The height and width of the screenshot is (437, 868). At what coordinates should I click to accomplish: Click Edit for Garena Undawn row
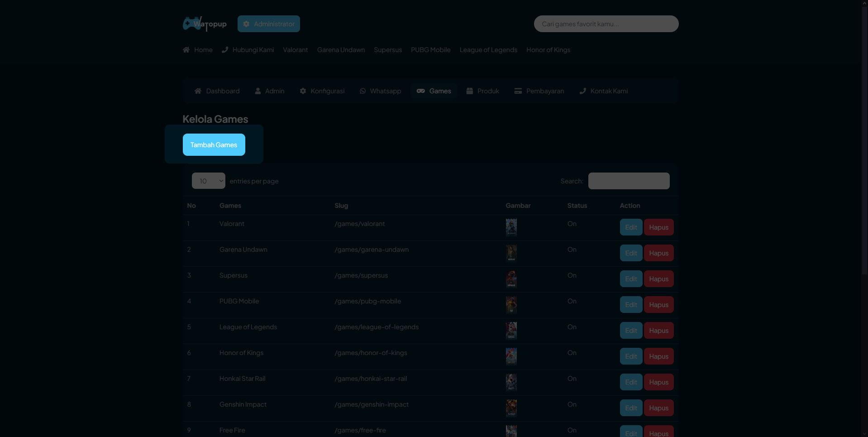(631, 253)
